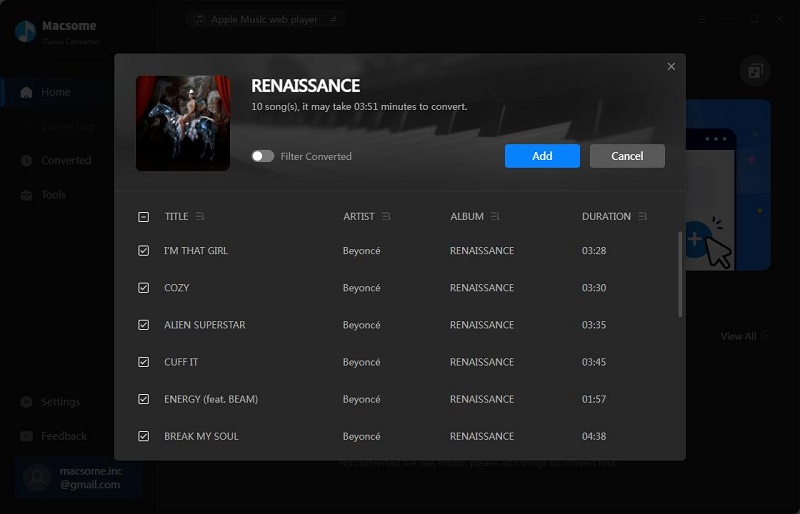Click the RENAISSANCE album cover thumbnail
The height and width of the screenshot is (514, 800).
(x=183, y=123)
